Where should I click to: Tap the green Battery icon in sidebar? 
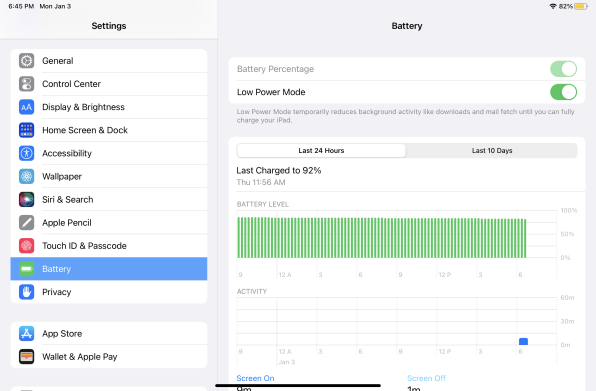tap(27, 269)
